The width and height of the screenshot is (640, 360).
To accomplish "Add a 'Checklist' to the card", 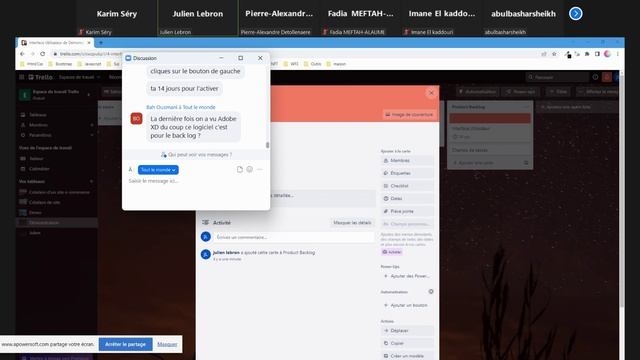I will pos(407,186).
